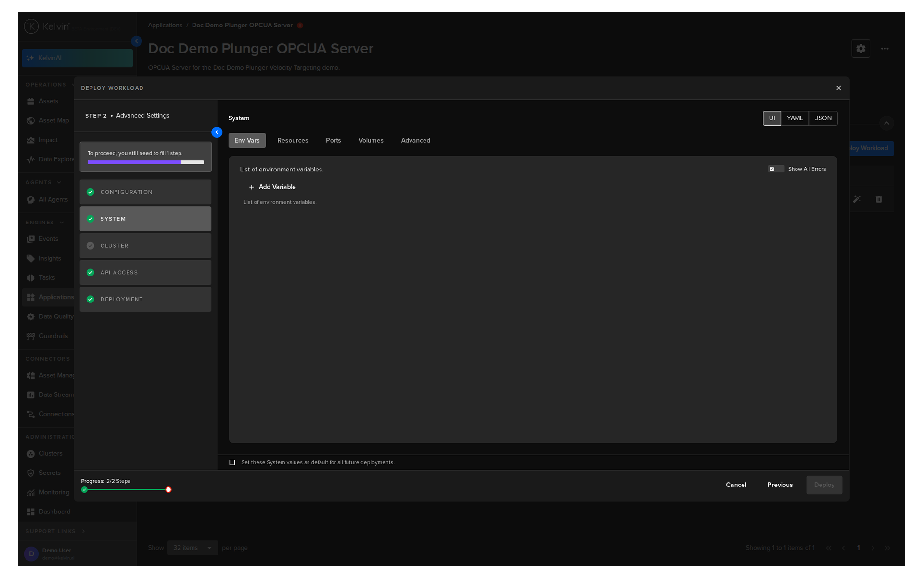Open the Connections icon
The width and height of the screenshot is (924, 578).
31,414
